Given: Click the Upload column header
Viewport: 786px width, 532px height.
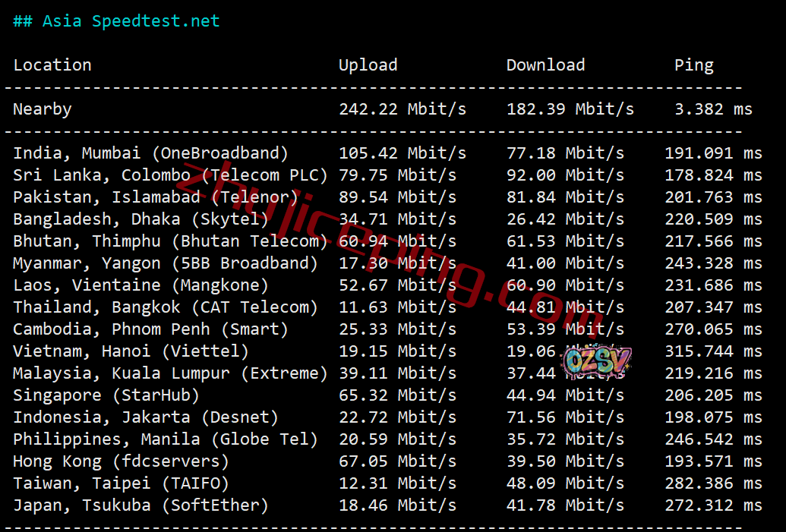Looking at the screenshot, I should 368,65.
